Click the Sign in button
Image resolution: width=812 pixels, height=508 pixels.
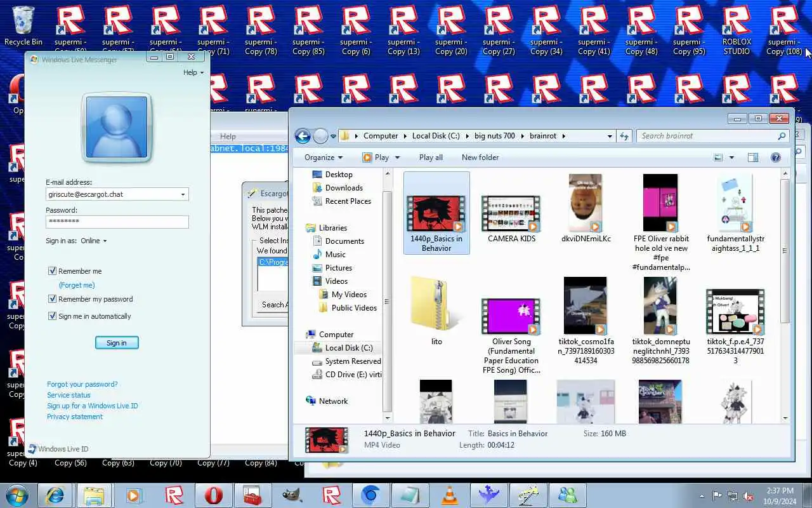(x=117, y=343)
